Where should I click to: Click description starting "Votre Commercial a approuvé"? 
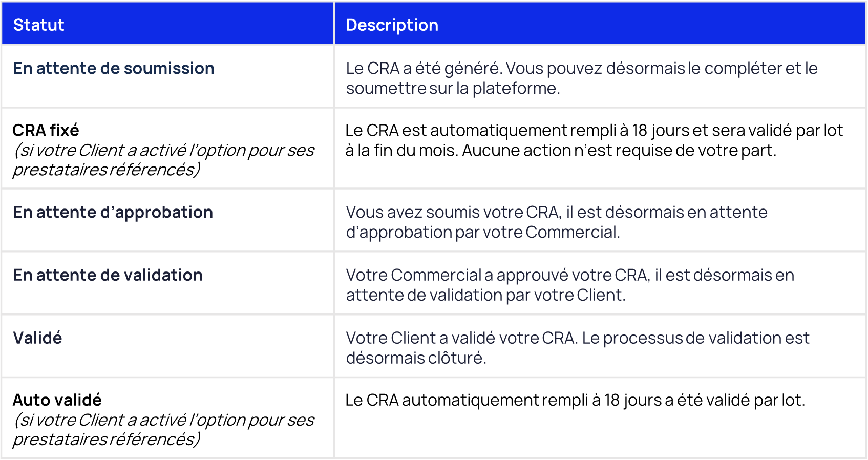[x=570, y=275]
